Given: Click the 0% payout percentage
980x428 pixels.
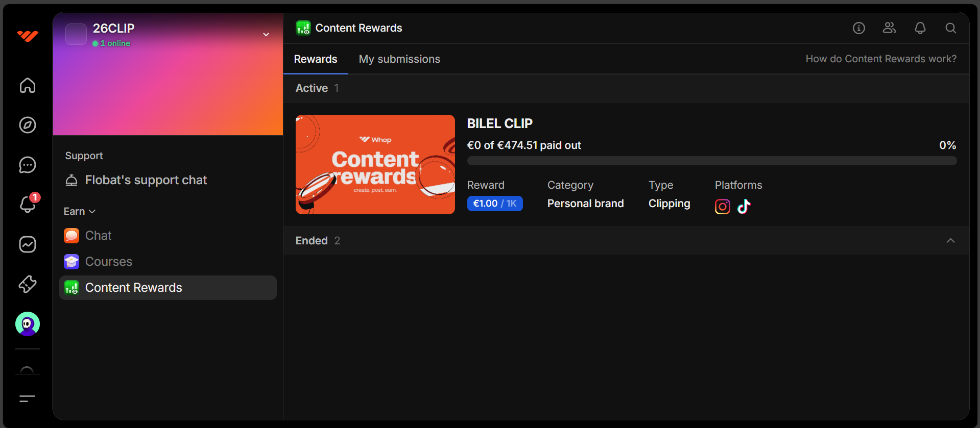Looking at the screenshot, I should [x=948, y=145].
